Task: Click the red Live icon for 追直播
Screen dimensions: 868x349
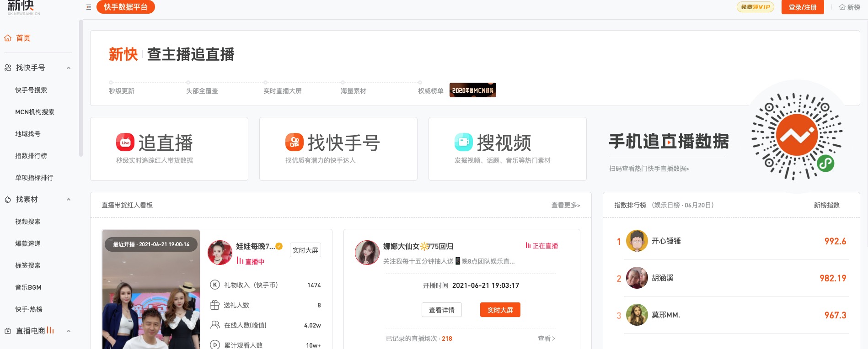Action: (x=125, y=143)
